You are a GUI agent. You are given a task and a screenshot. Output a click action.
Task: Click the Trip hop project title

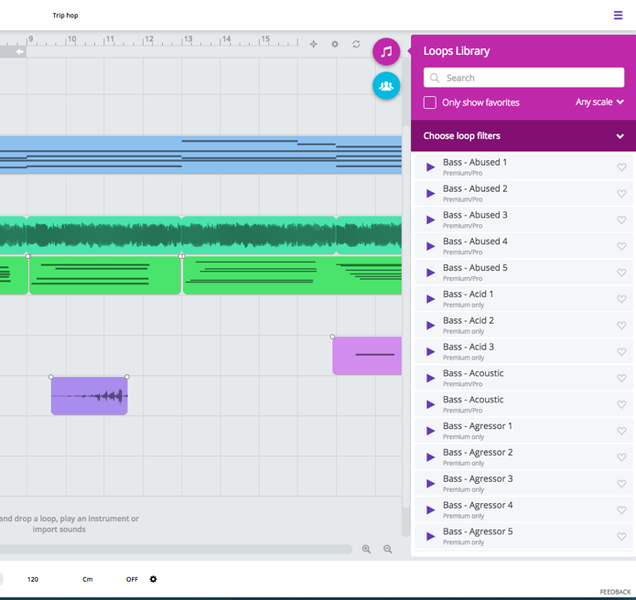65,15
